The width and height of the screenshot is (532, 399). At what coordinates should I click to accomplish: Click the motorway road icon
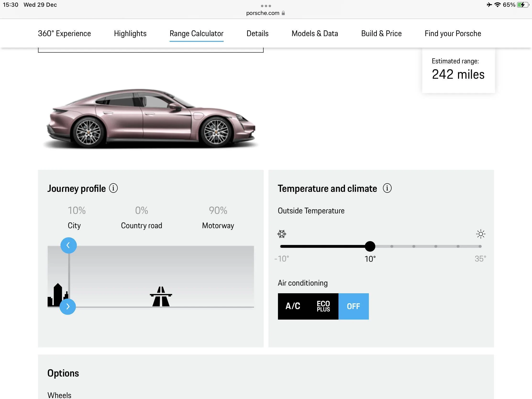(x=161, y=296)
